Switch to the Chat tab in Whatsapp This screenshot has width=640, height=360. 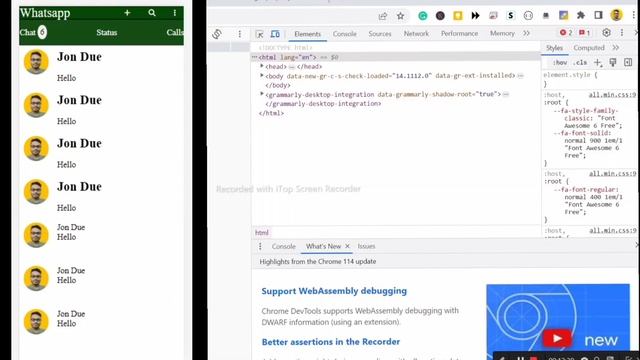[x=28, y=32]
